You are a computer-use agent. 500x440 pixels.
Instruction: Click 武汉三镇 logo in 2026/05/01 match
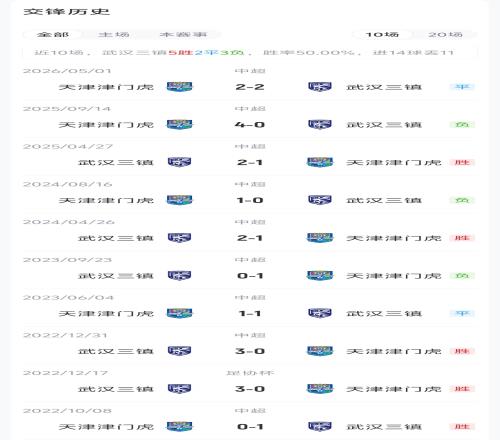point(320,87)
